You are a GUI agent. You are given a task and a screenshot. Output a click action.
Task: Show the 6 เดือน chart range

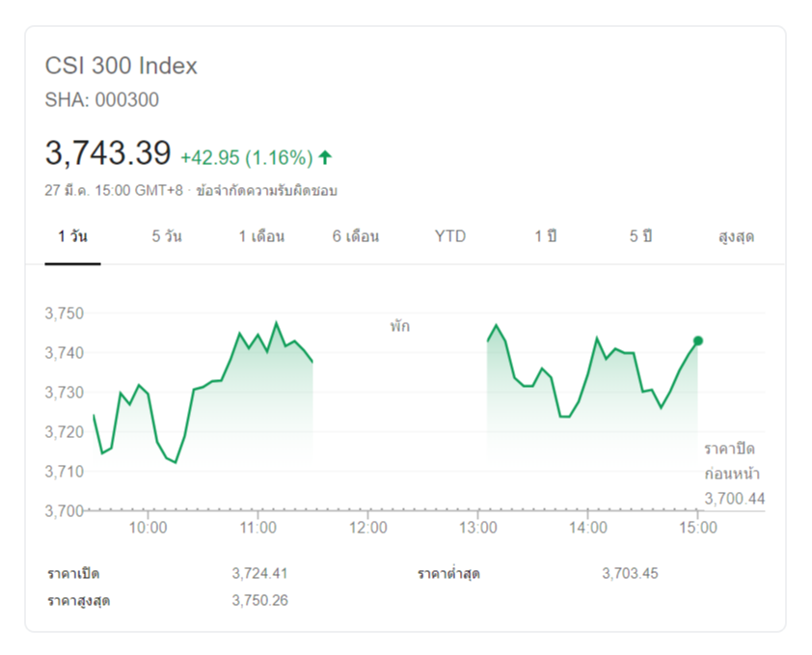[356, 236]
